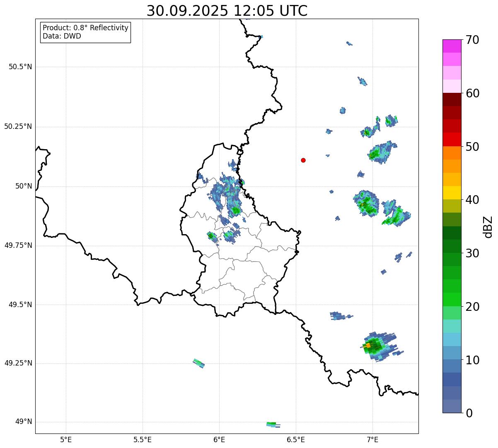Click the red station marker dot

click(x=303, y=160)
